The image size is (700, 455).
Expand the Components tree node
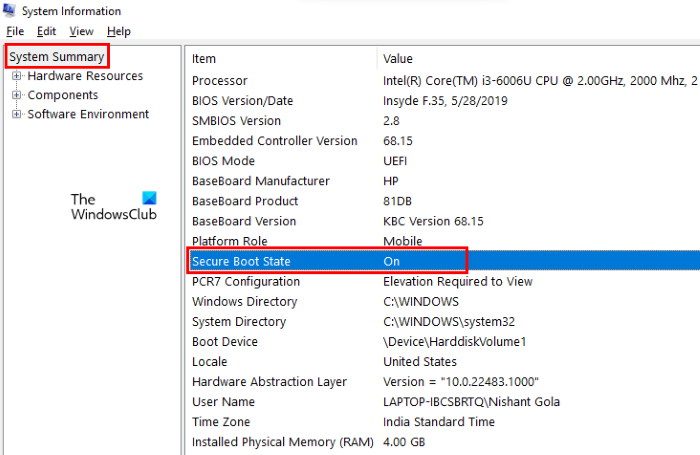click(x=16, y=95)
